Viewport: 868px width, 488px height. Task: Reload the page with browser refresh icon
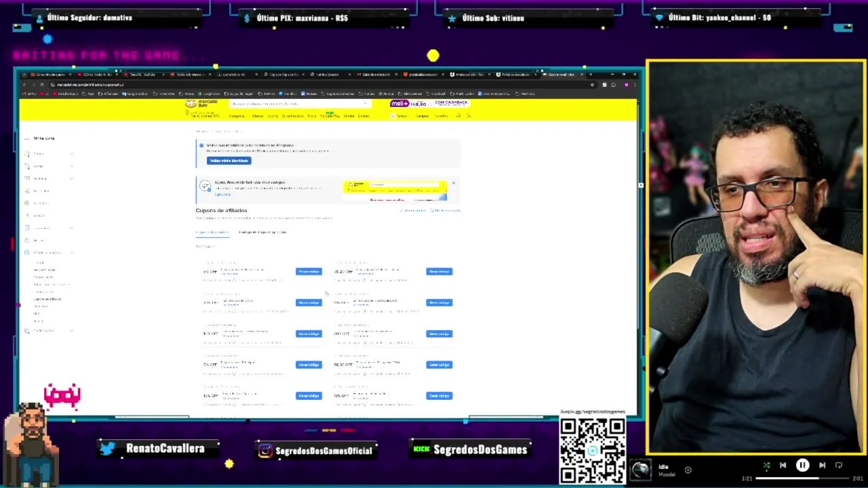point(41,85)
